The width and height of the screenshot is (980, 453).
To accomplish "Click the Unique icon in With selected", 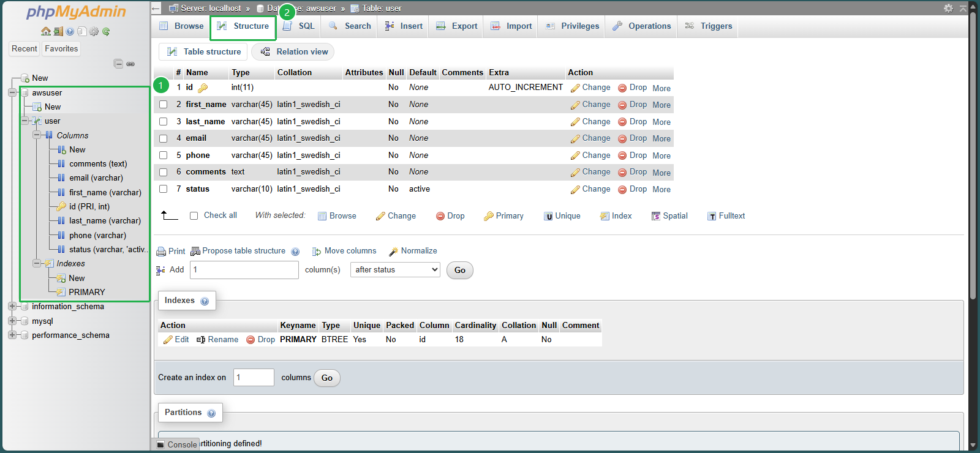I will click(548, 216).
